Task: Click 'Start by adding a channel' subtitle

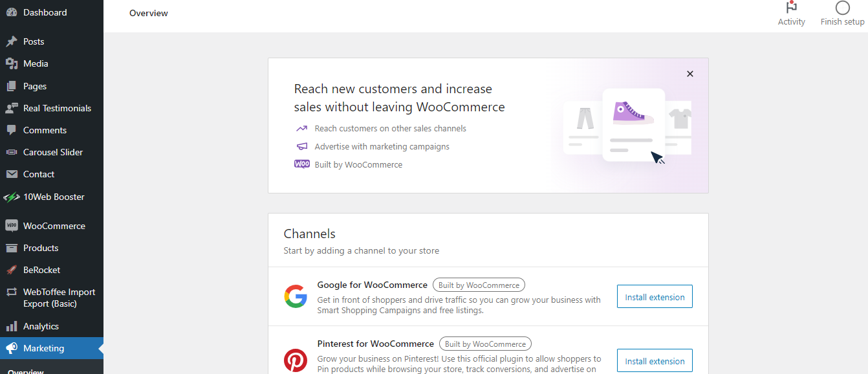Action: [x=362, y=250]
